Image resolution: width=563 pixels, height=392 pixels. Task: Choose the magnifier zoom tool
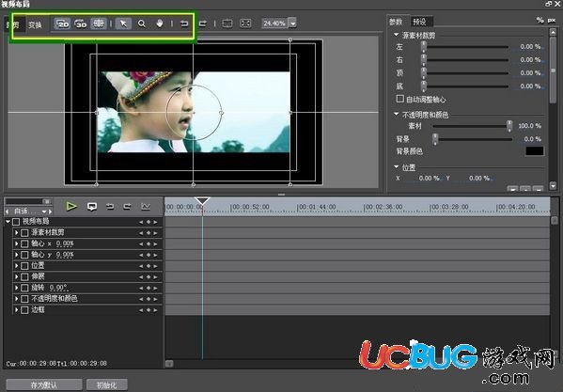[142, 24]
